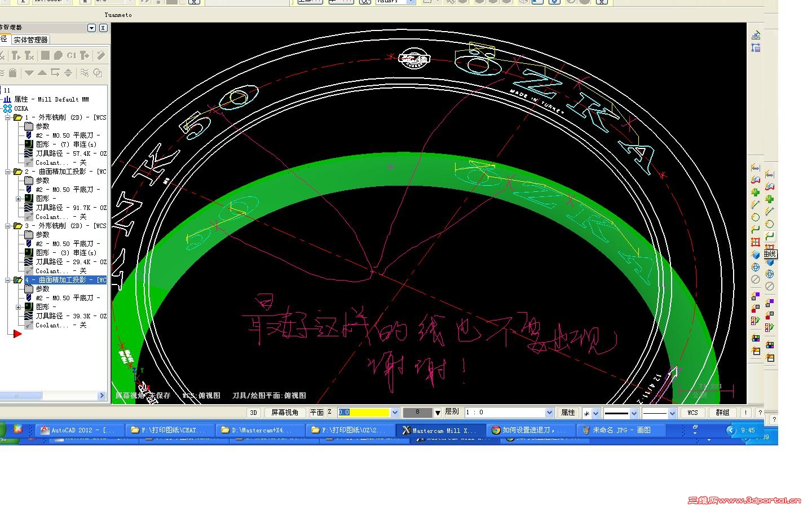
Task: Click the 平面 button
Action: (317, 413)
